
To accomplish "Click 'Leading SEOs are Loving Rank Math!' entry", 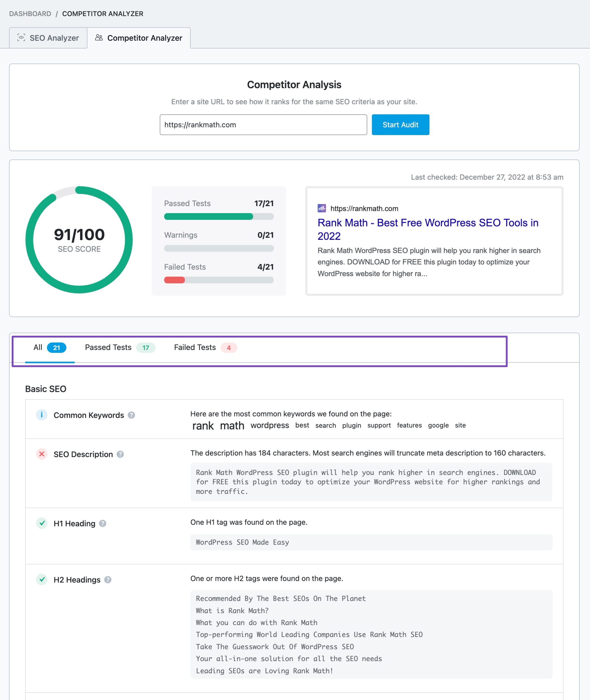I will (265, 671).
